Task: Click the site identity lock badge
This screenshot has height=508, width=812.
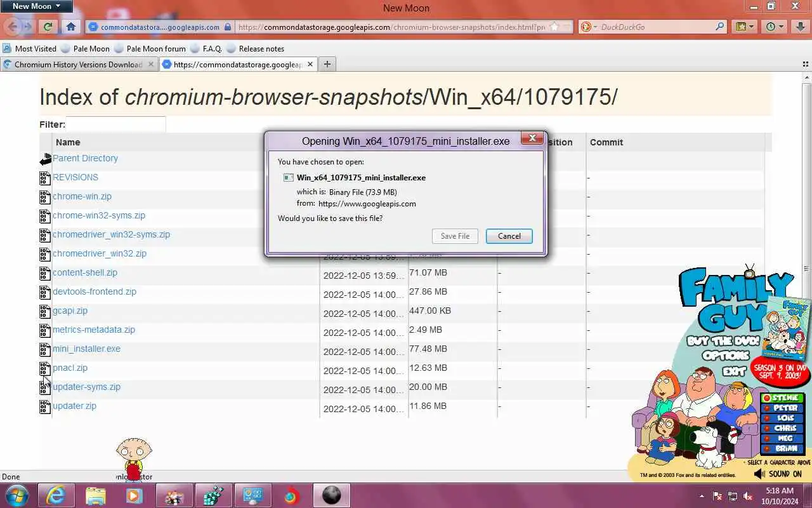Action: [160, 27]
